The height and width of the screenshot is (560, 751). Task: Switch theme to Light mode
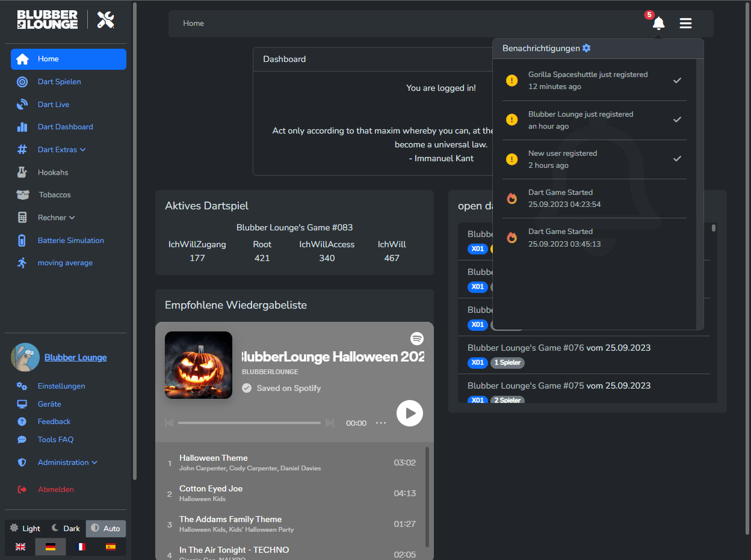click(x=25, y=528)
